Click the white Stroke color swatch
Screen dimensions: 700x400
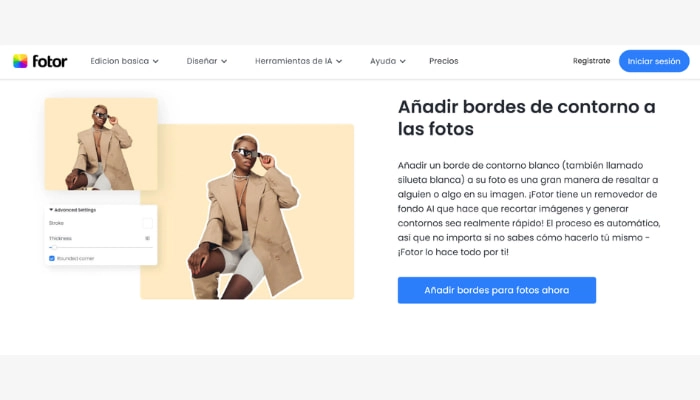[x=147, y=223]
